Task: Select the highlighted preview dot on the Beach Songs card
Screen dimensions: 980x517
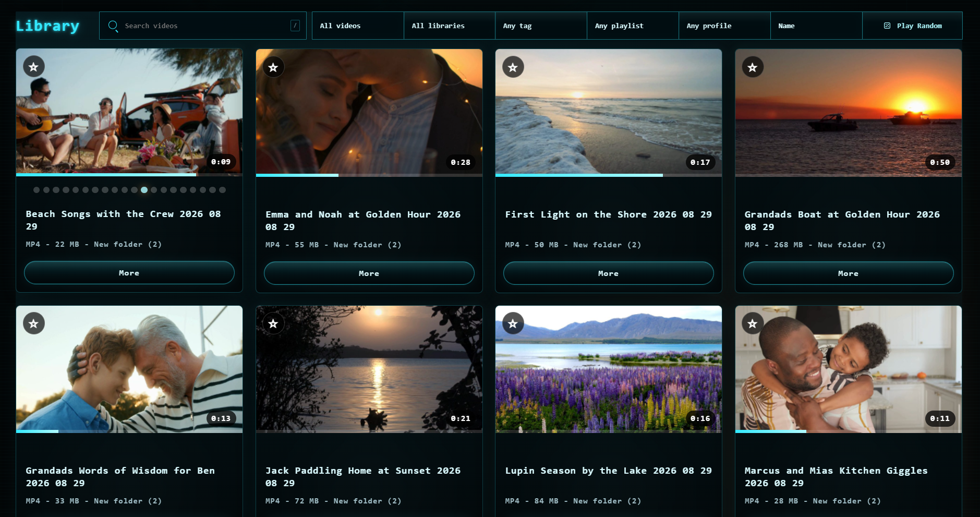Action: coord(144,190)
